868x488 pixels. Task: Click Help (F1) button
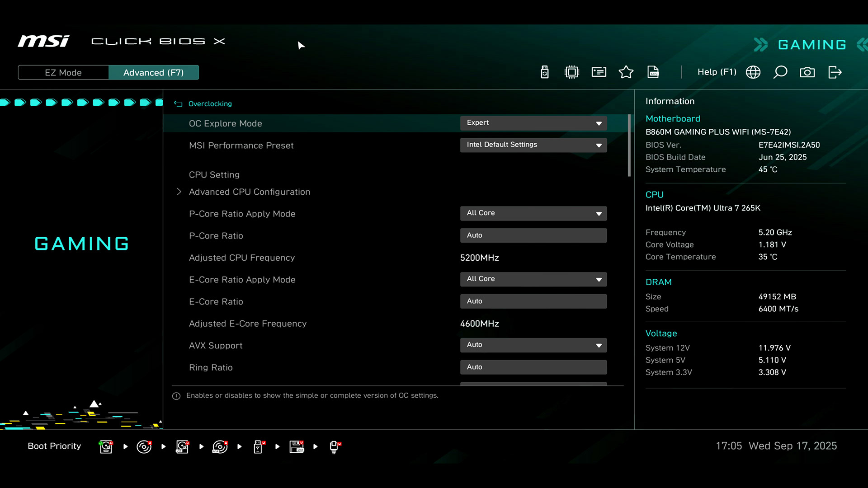tap(717, 72)
